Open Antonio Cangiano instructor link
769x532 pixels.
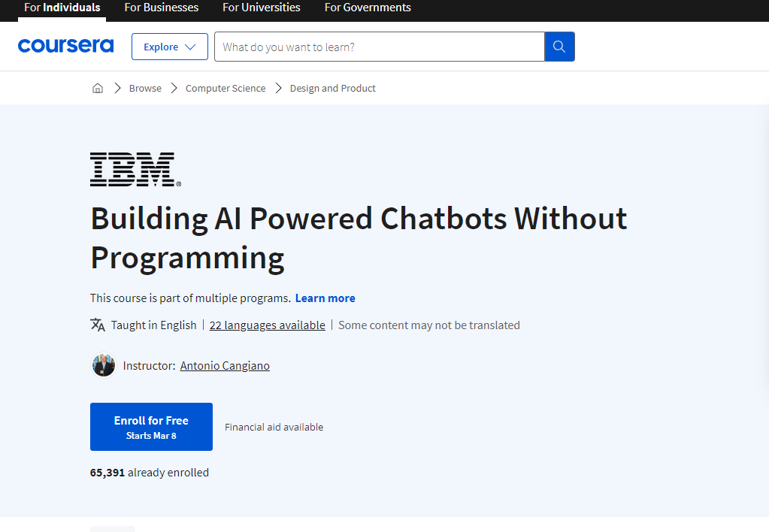(x=225, y=366)
